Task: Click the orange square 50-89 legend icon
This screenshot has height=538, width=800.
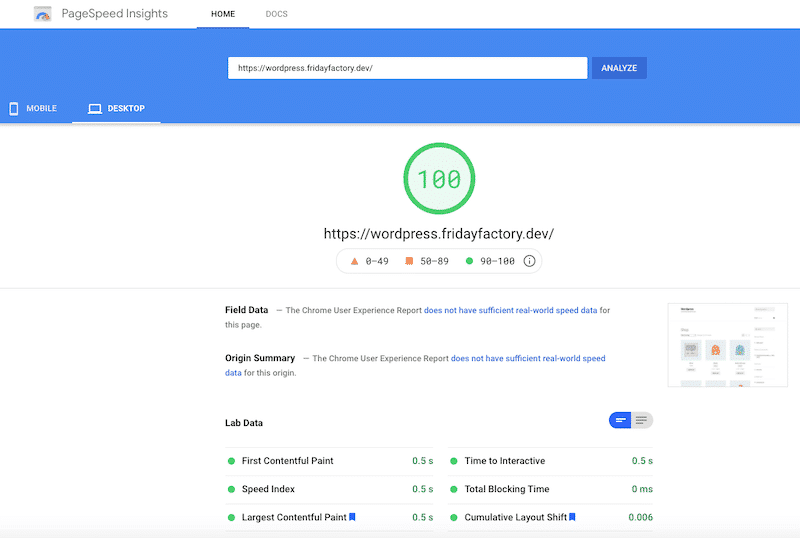Action: coord(409,261)
